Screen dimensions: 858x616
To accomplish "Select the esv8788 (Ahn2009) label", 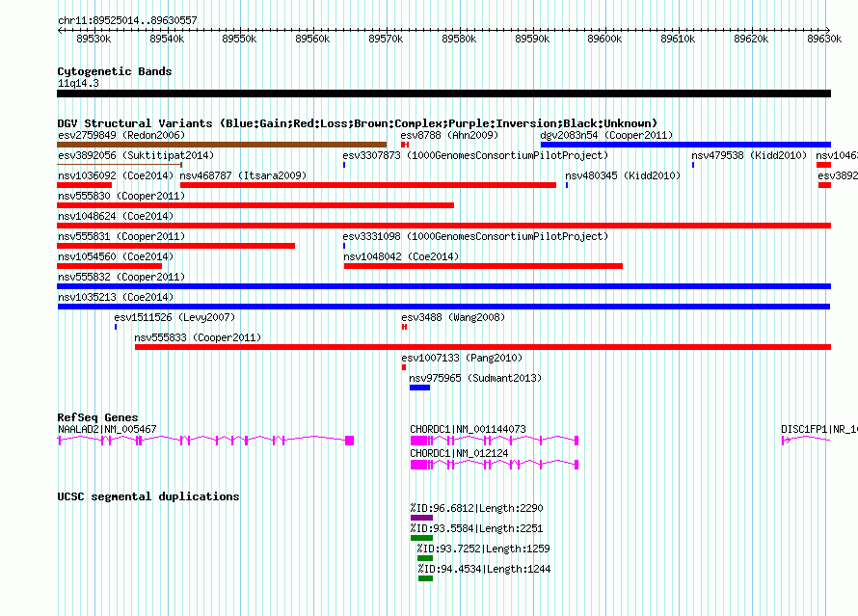I will click(x=449, y=135).
